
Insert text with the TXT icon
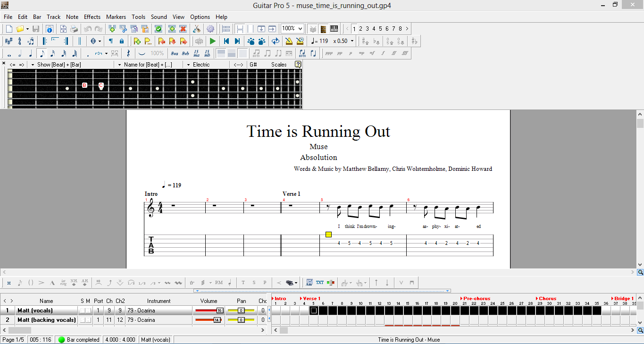[x=320, y=283]
